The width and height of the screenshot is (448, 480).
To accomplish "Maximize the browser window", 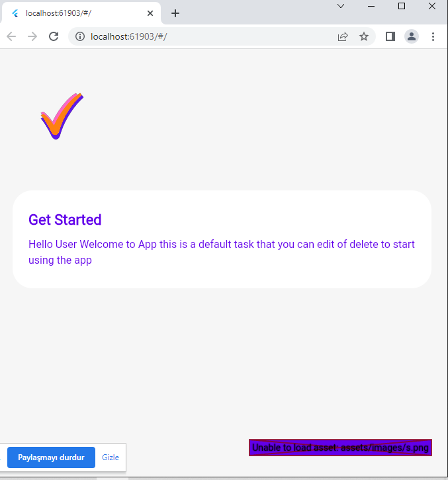I will tap(402, 6).
